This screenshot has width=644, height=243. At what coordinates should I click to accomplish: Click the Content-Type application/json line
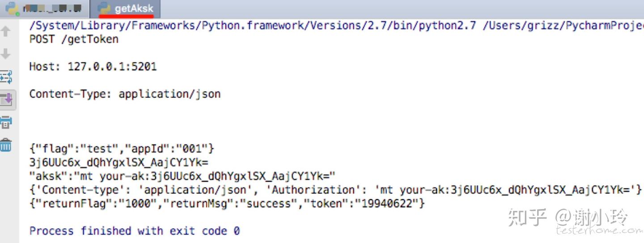[125, 94]
